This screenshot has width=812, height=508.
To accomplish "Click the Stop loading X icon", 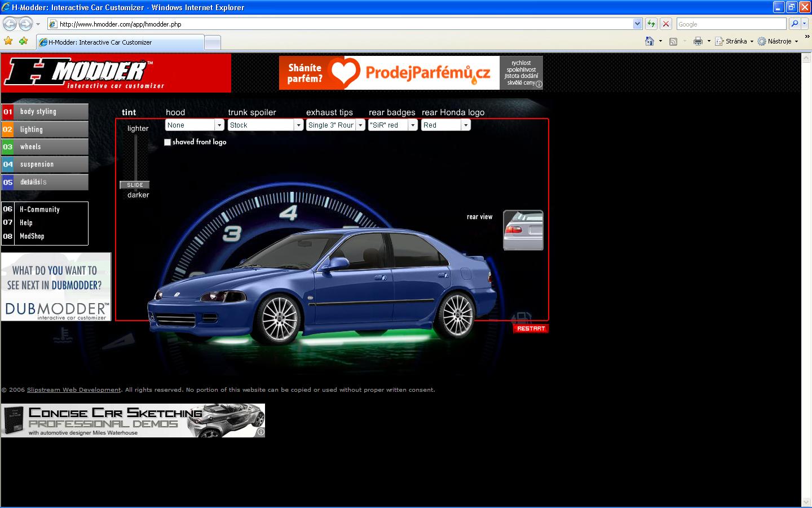I will (666, 24).
